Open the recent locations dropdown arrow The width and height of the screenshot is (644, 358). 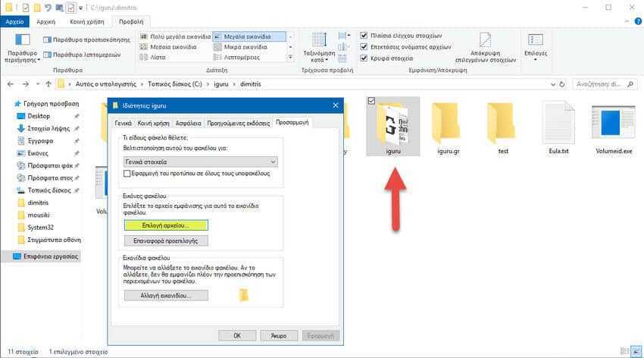(38, 84)
